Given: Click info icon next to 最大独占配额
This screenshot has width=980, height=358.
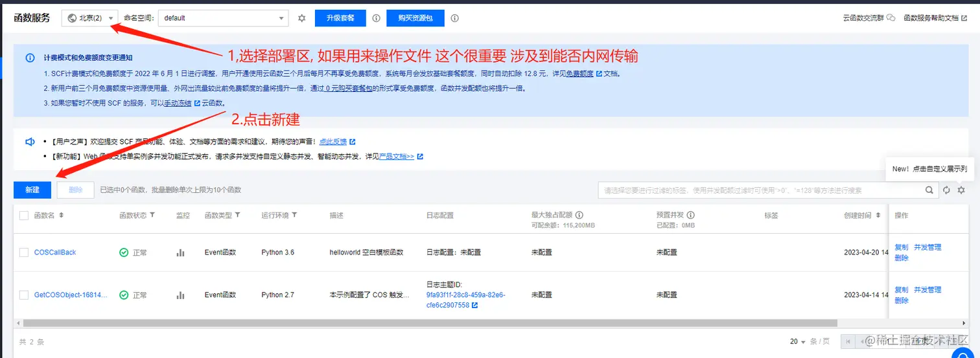Looking at the screenshot, I should point(579,215).
